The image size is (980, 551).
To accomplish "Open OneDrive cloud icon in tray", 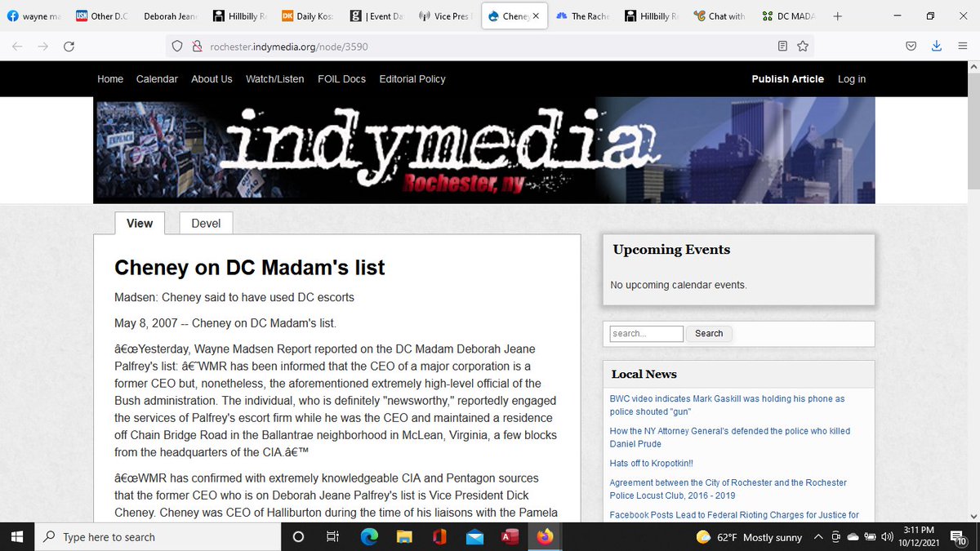I will (x=853, y=537).
